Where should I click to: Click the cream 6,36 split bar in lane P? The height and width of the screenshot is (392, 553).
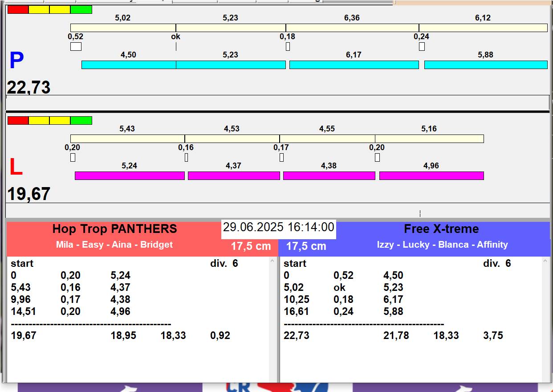352,28
